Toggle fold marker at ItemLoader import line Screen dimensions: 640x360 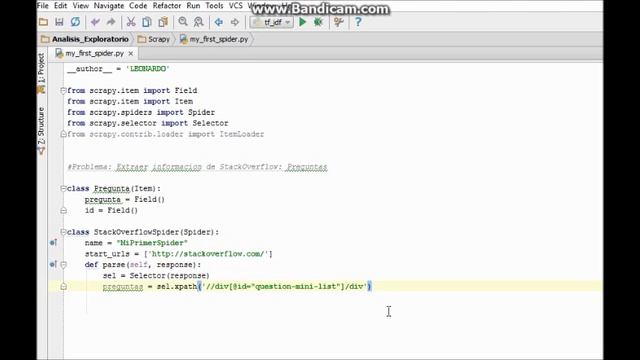pyautogui.click(x=63, y=134)
